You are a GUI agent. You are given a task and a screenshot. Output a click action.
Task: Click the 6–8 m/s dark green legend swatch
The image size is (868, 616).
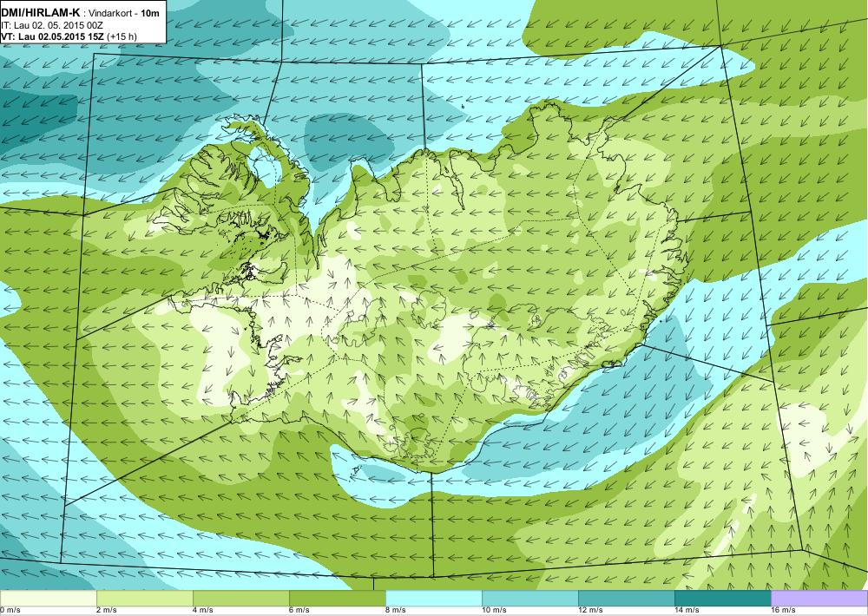pyautogui.click(x=337, y=599)
